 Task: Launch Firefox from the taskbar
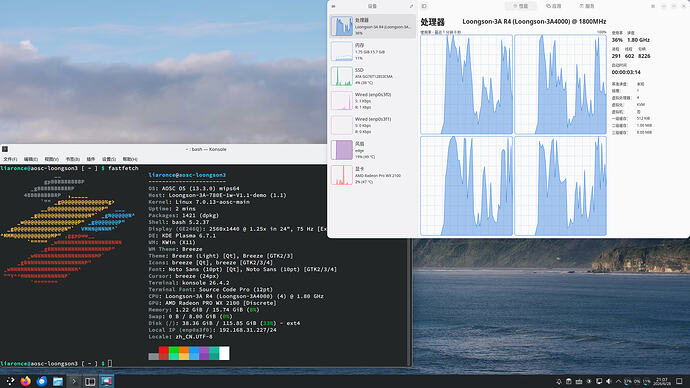26,381
